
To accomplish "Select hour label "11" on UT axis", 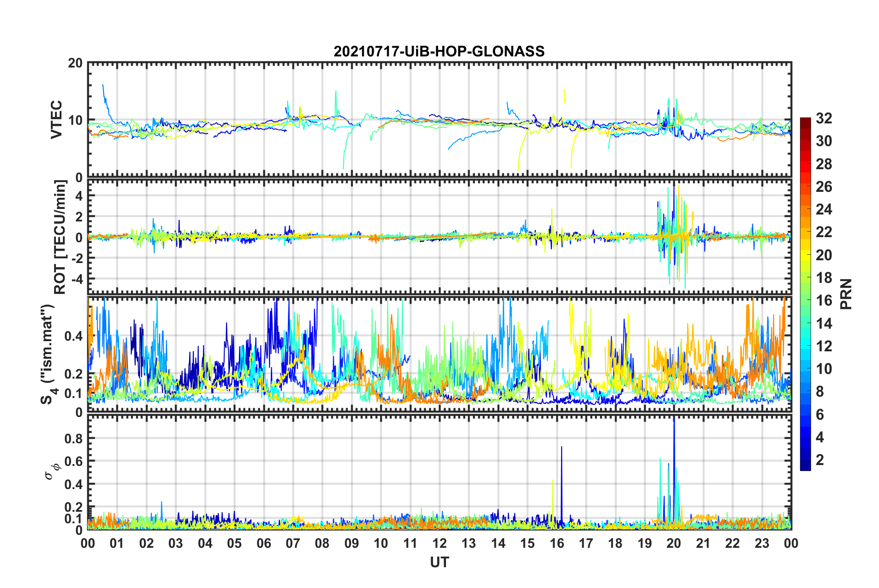I will [x=410, y=543].
